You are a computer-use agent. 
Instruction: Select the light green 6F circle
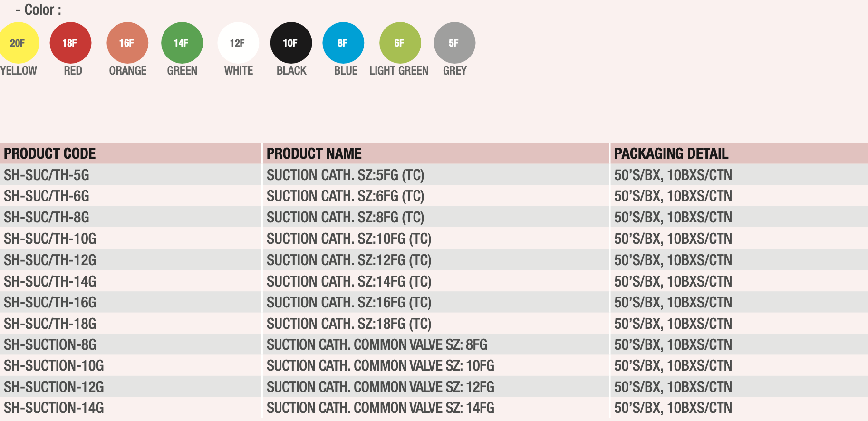pyautogui.click(x=400, y=43)
